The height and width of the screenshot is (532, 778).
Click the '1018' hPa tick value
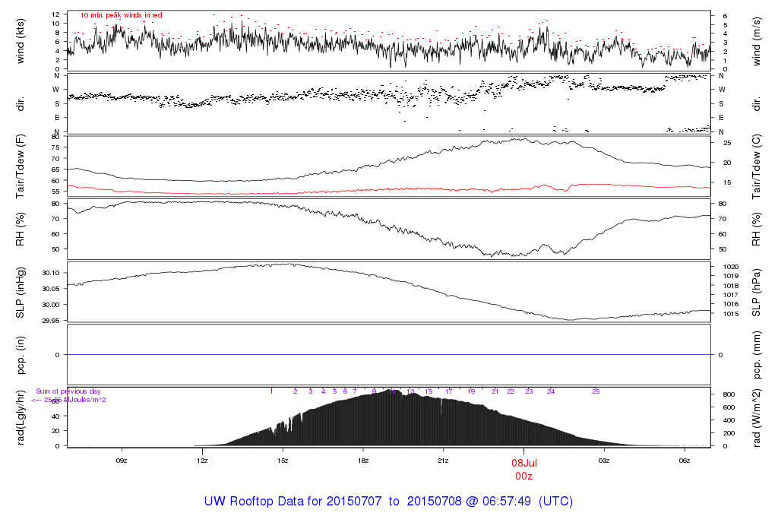(x=730, y=286)
